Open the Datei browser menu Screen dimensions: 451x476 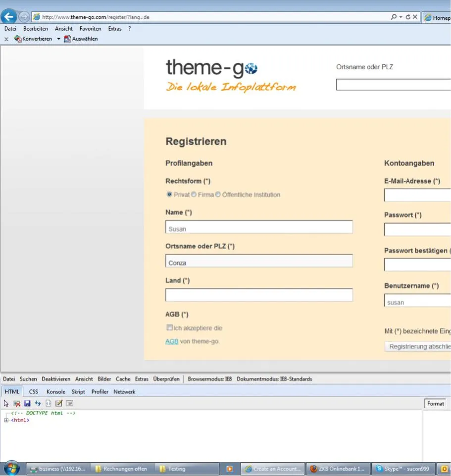[10, 29]
